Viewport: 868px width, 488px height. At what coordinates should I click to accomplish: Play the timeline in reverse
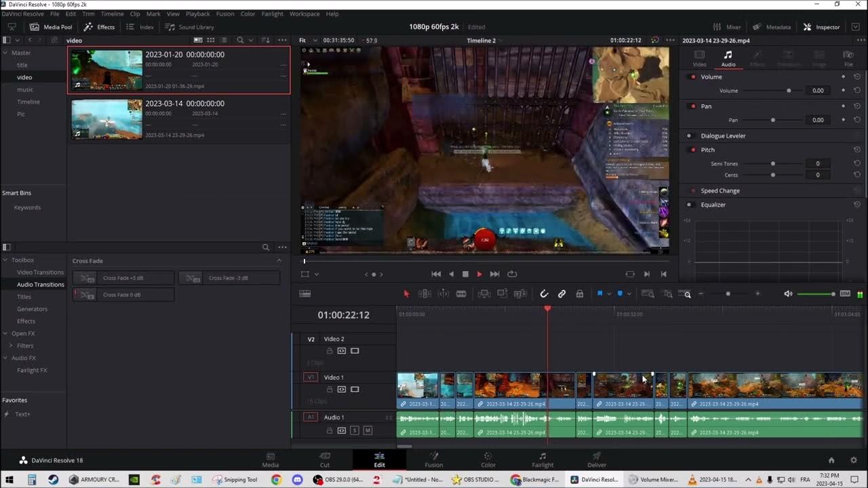point(451,274)
